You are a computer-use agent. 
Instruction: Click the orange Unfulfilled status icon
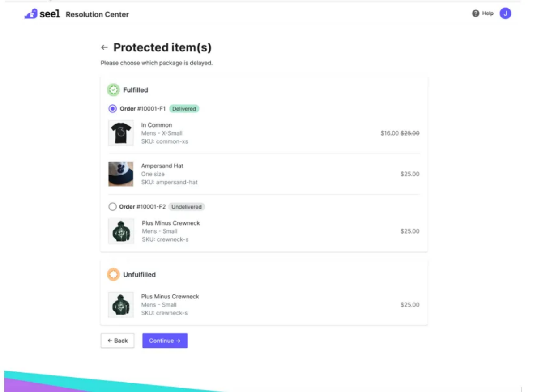click(113, 274)
